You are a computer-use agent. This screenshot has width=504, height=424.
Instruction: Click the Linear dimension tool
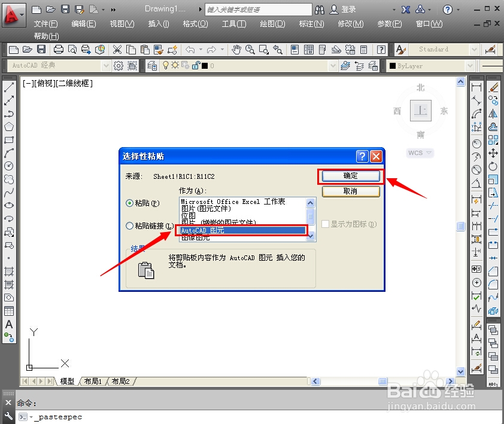point(476,87)
